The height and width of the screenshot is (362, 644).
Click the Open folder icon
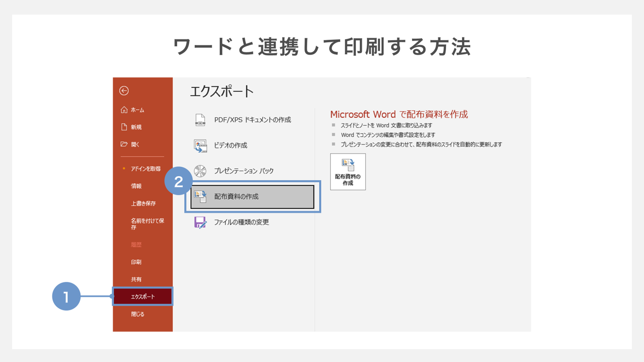[x=124, y=144]
